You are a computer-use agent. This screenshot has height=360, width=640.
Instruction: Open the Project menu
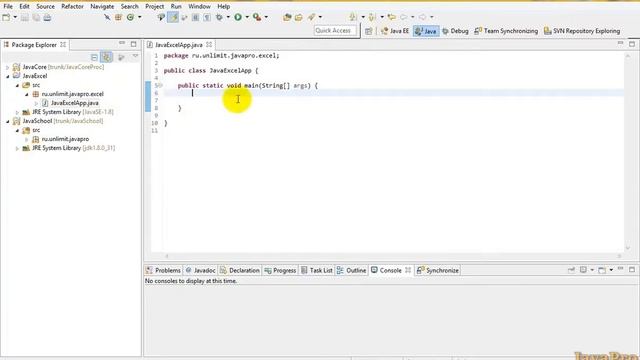coord(154,7)
